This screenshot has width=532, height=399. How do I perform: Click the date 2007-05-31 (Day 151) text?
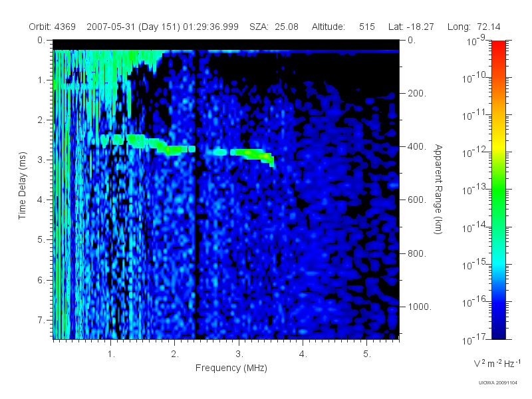134,27
